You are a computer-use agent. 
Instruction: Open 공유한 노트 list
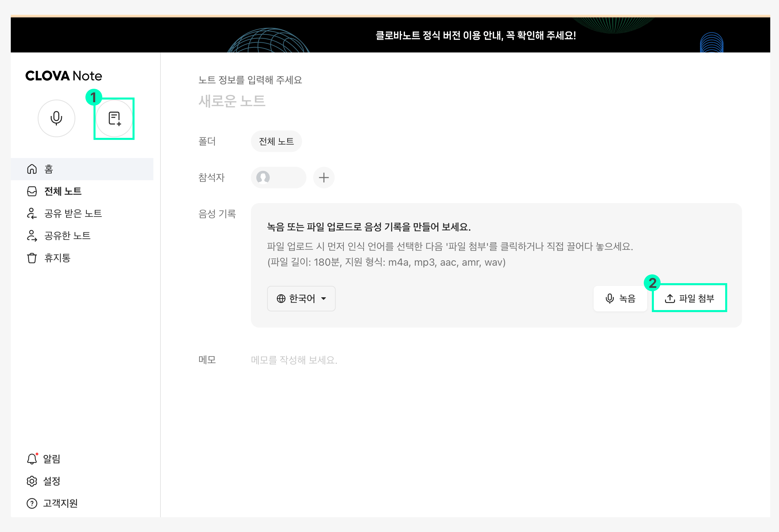click(82, 235)
